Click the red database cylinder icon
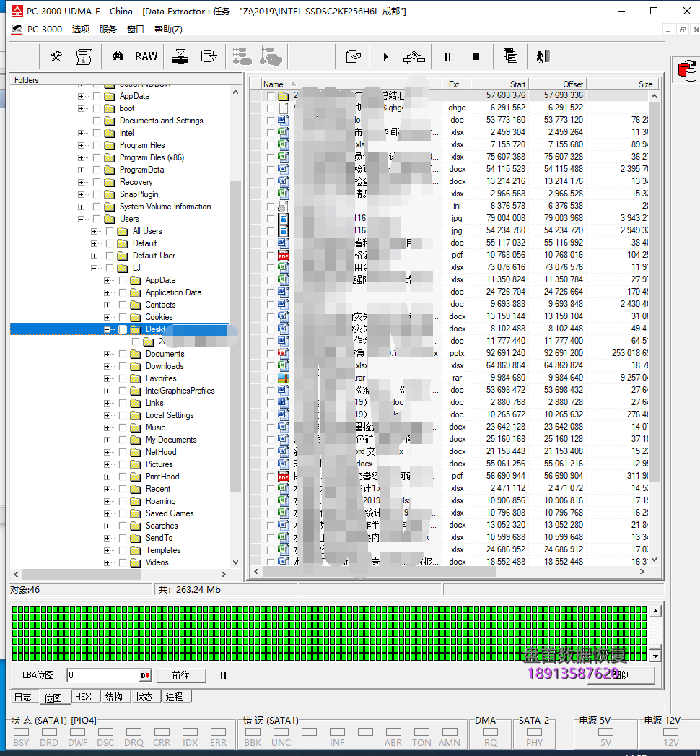This screenshot has width=700, height=756. [x=687, y=70]
